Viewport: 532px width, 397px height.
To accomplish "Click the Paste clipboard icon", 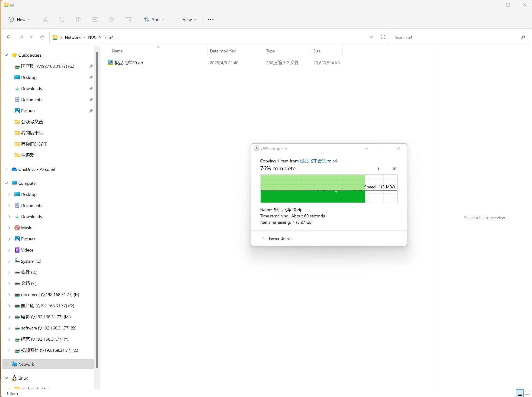I will (79, 19).
